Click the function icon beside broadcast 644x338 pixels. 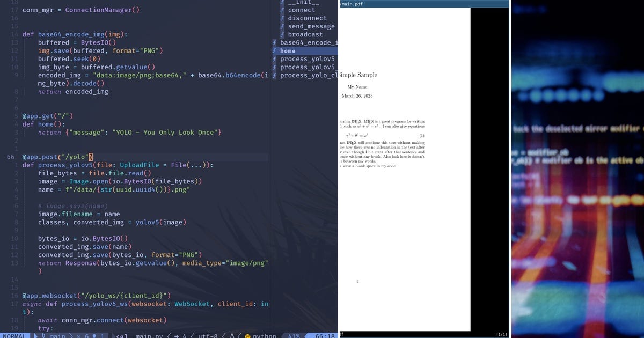click(282, 34)
